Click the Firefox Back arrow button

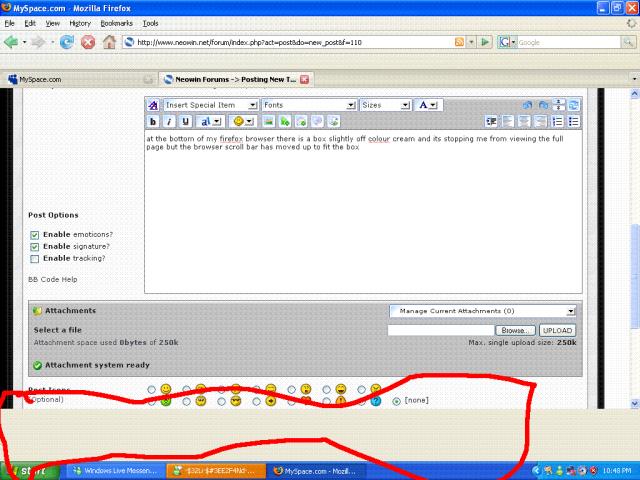11,42
